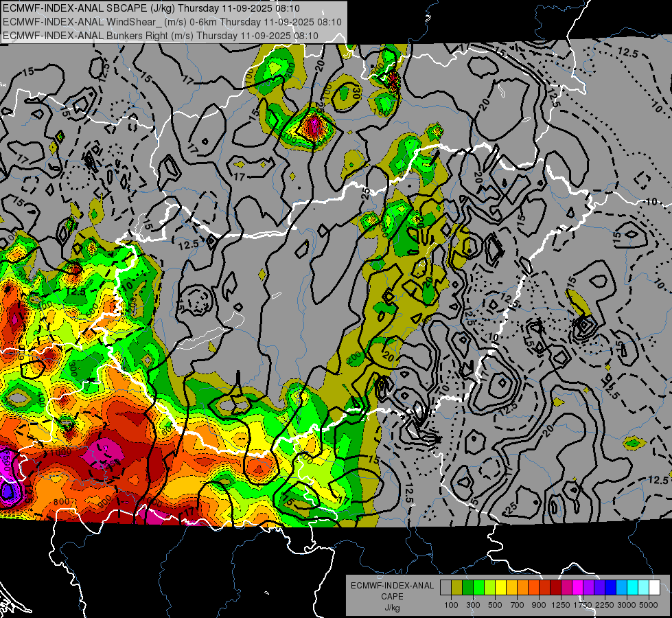Pick the pure yellow legend swatch
672x618 pixels.
tap(501, 587)
